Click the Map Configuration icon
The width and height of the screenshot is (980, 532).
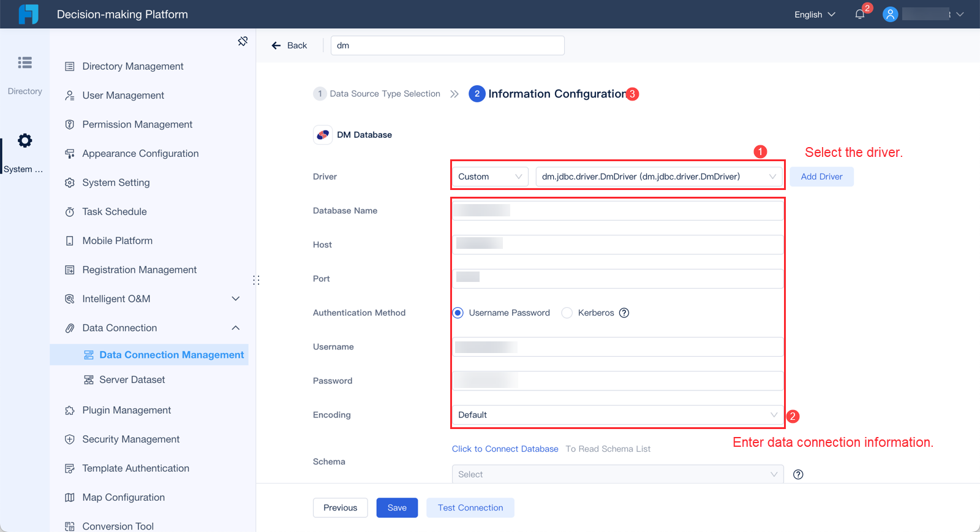pos(70,498)
